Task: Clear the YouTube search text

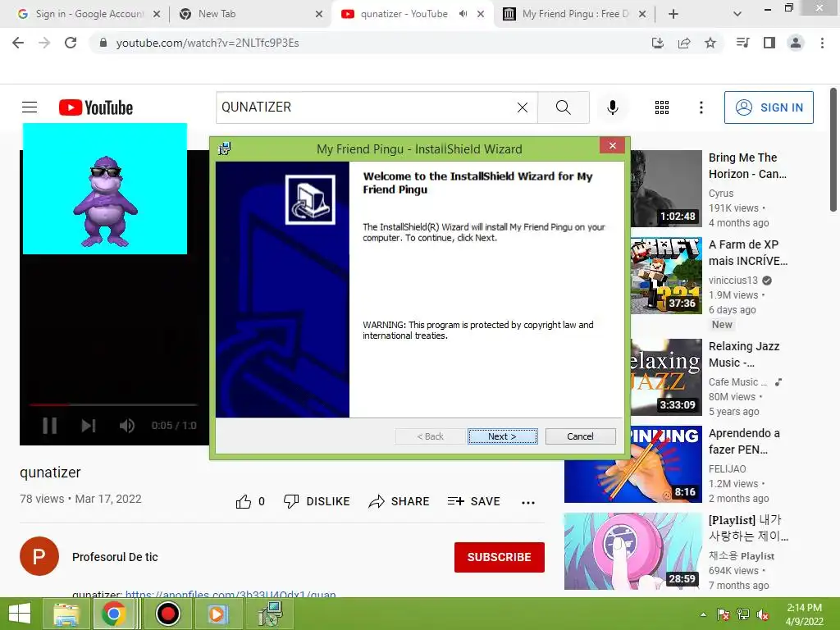Action: (523, 107)
